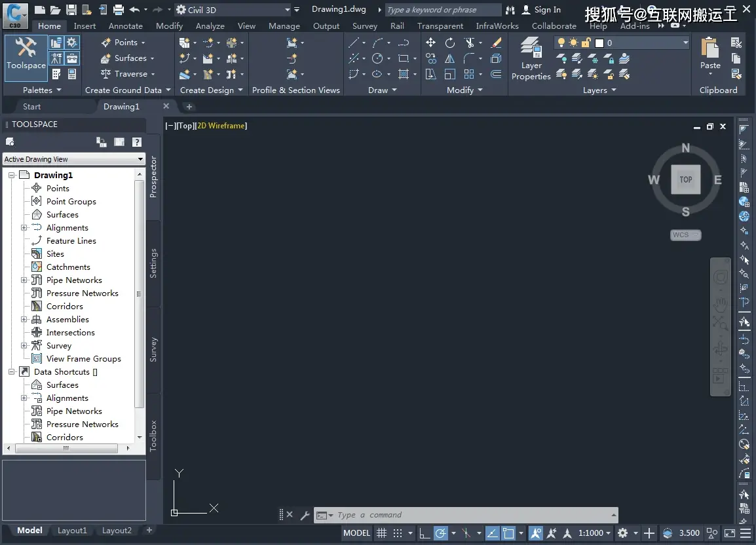
Task: Select the Move tool in the Modify panel
Action: [x=430, y=43]
